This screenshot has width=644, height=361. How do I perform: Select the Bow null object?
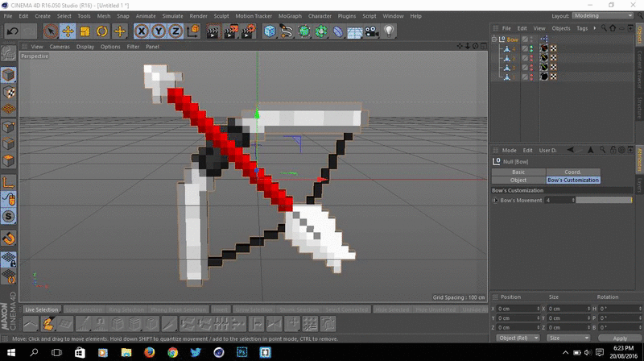pos(512,39)
